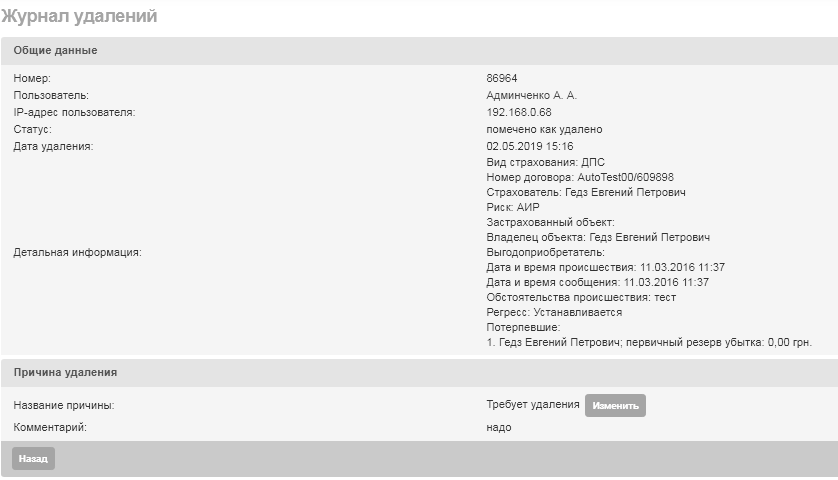Select the IP address 192.168.0.68
Viewport: 838px width, 480px height.
518,112
